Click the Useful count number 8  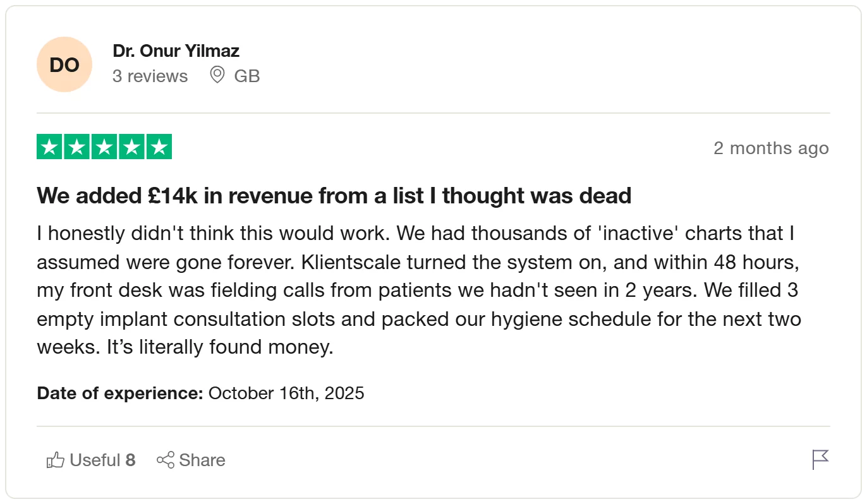(130, 460)
